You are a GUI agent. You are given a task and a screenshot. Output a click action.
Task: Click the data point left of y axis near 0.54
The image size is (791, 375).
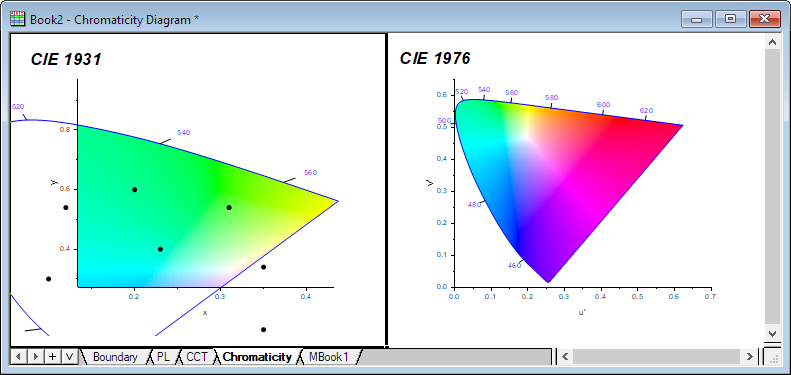coord(66,207)
